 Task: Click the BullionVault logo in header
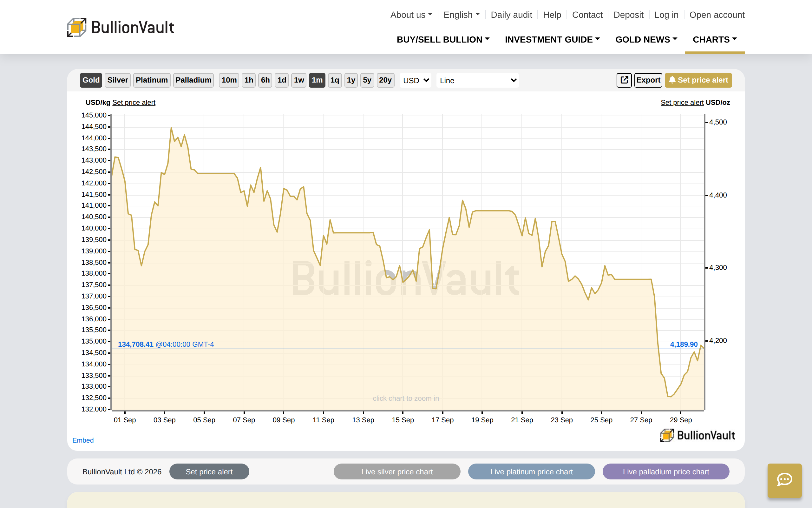(x=121, y=27)
